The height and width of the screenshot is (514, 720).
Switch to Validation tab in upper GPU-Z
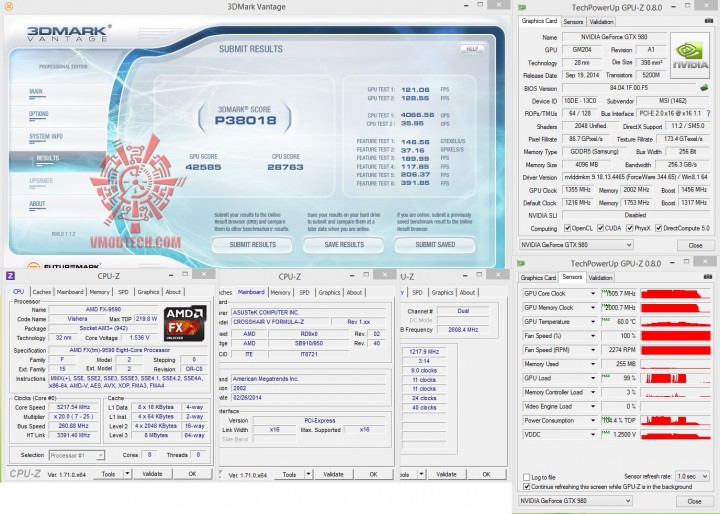pos(601,22)
